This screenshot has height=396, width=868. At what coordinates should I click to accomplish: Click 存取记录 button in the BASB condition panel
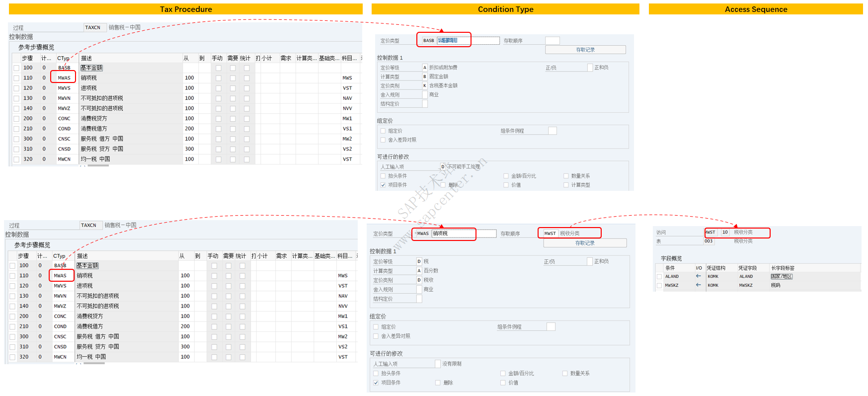point(585,50)
